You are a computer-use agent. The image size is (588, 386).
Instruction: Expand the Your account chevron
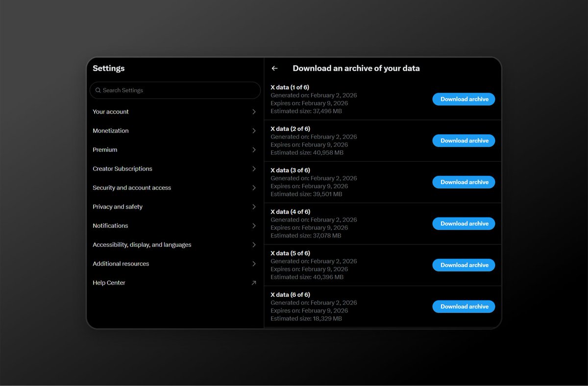point(254,112)
